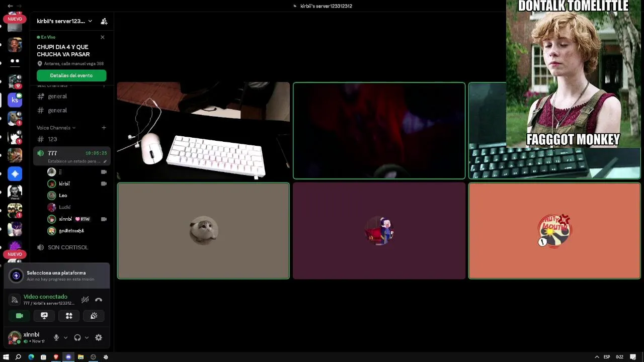Click Establece un estado para text
The height and width of the screenshot is (362, 644).
[x=74, y=161]
